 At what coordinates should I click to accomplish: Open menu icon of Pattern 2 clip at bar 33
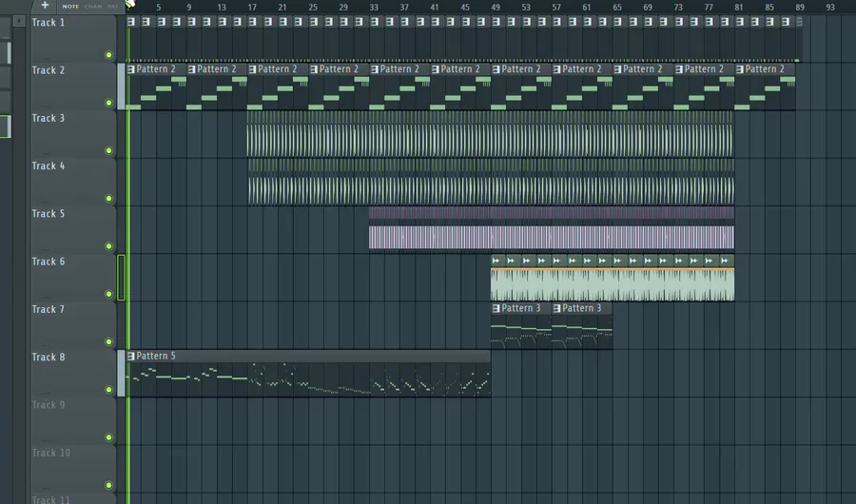[x=375, y=69]
